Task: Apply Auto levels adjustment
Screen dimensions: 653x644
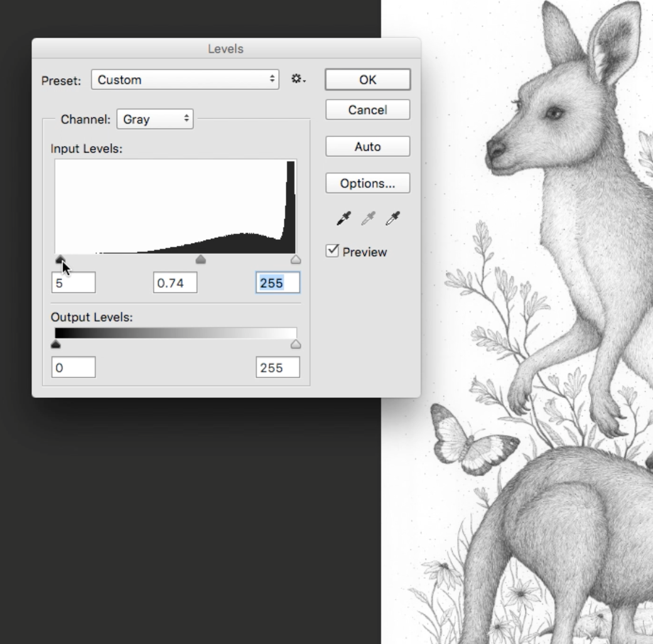Action: click(368, 146)
